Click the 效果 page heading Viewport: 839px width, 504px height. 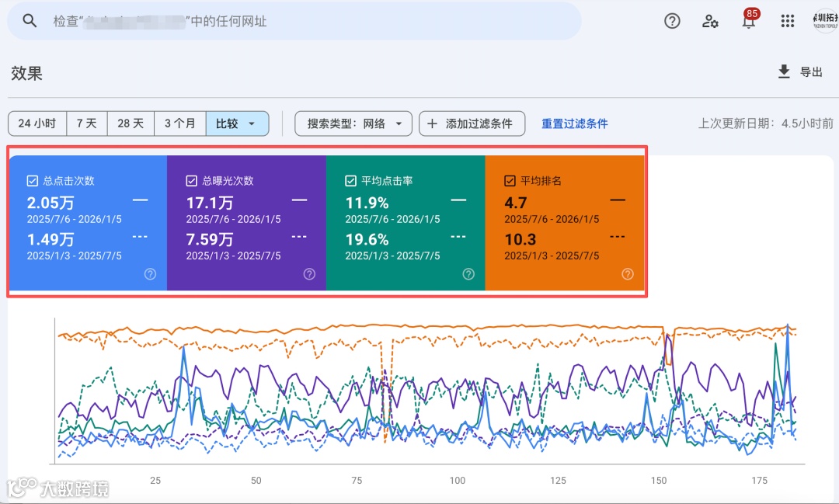point(26,73)
